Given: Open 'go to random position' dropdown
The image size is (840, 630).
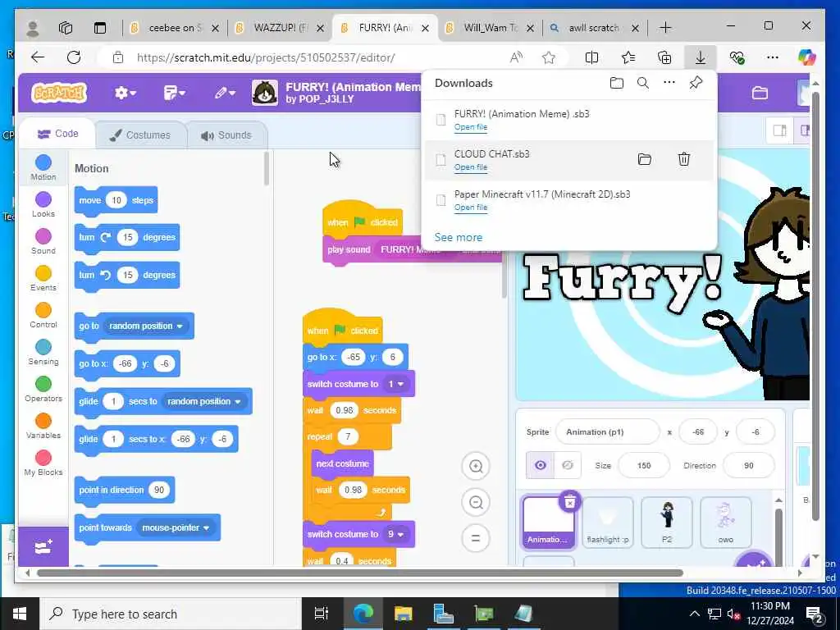Looking at the screenshot, I should (146, 326).
